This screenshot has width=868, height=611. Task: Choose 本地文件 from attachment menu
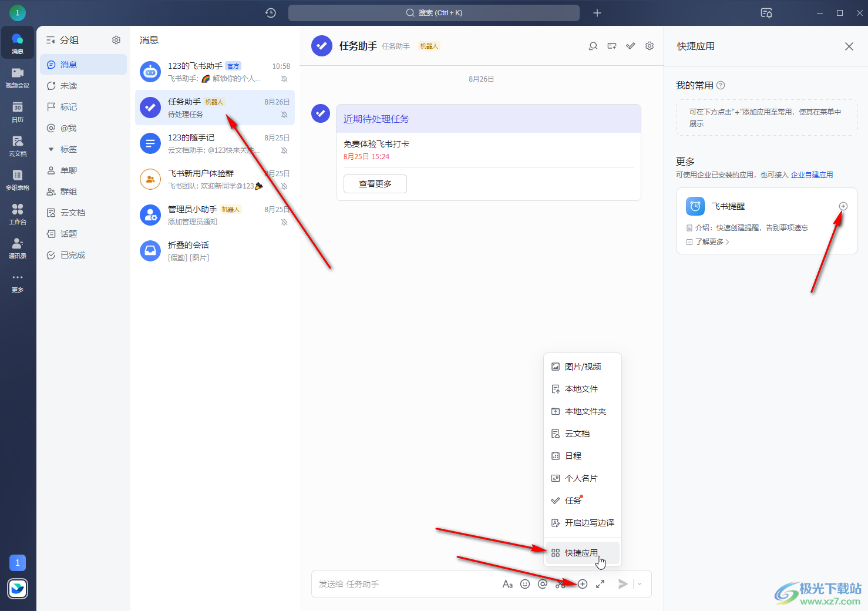583,389
